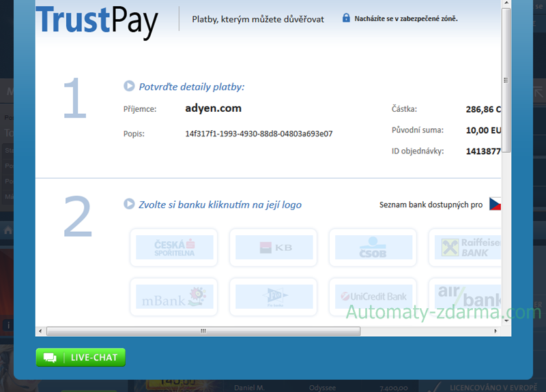Viewport: 546px width, 392px height.
Task: Click LICENCOVÁNO V EVROPĚ in background page
Action: tap(493, 387)
